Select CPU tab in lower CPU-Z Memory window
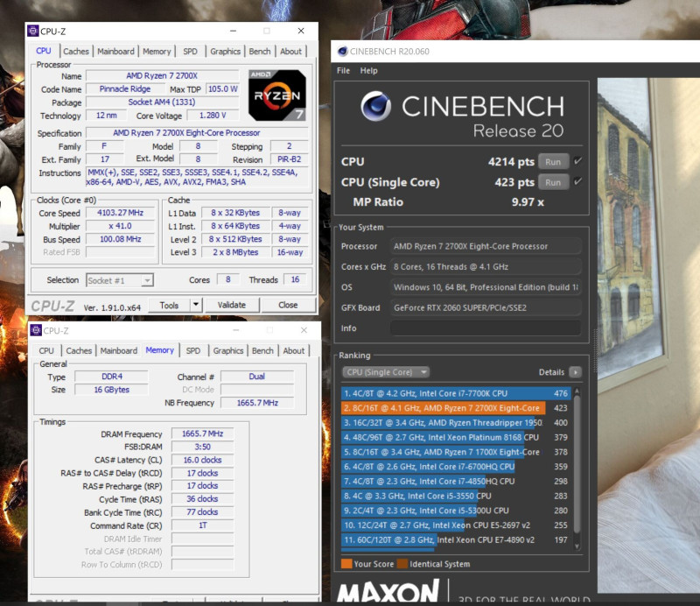Screen dimensions: 700x606 [x=46, y=351]
